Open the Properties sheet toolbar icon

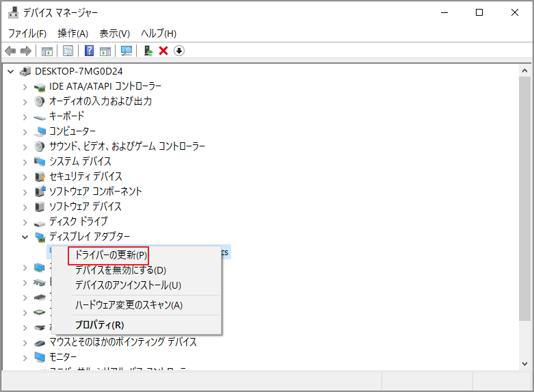pos(68,51)
